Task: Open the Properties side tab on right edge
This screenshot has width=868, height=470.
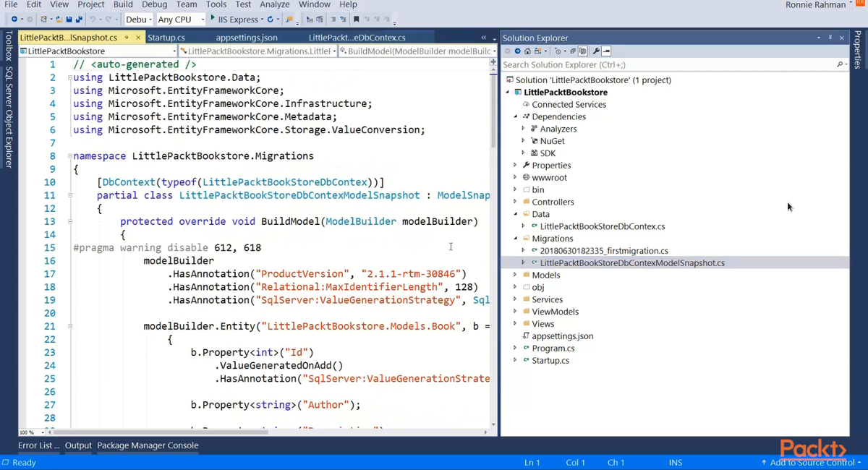Action: point(859,50)
